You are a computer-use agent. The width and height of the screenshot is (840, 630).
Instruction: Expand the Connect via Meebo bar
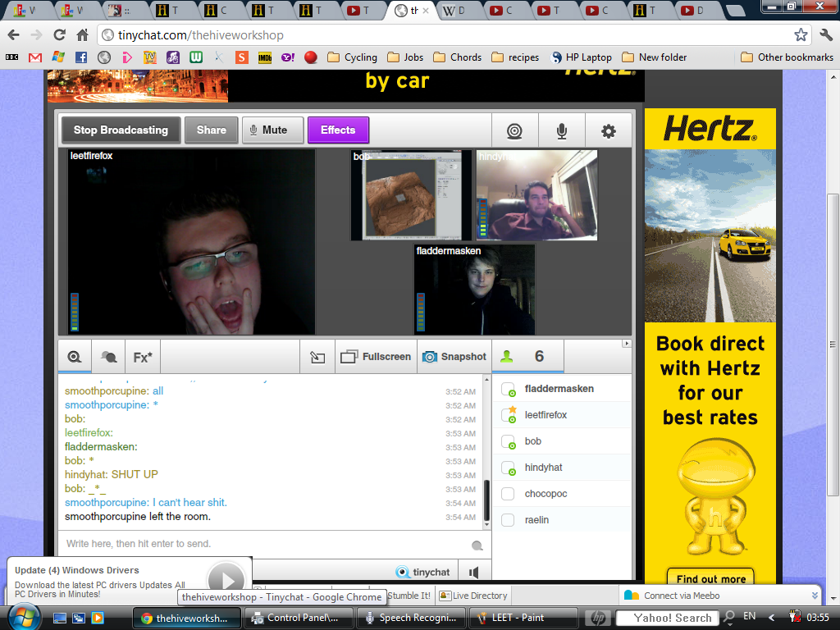point(815,596)
